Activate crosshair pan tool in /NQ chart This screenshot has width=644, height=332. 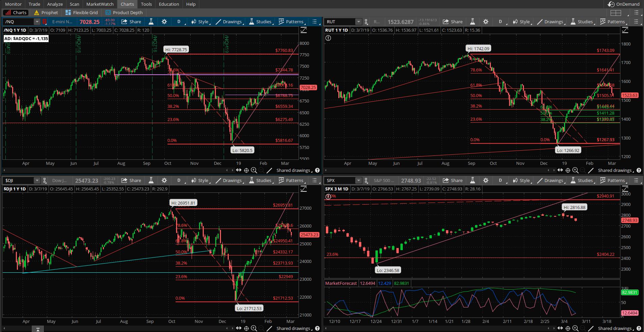click(x=246, y=170)
